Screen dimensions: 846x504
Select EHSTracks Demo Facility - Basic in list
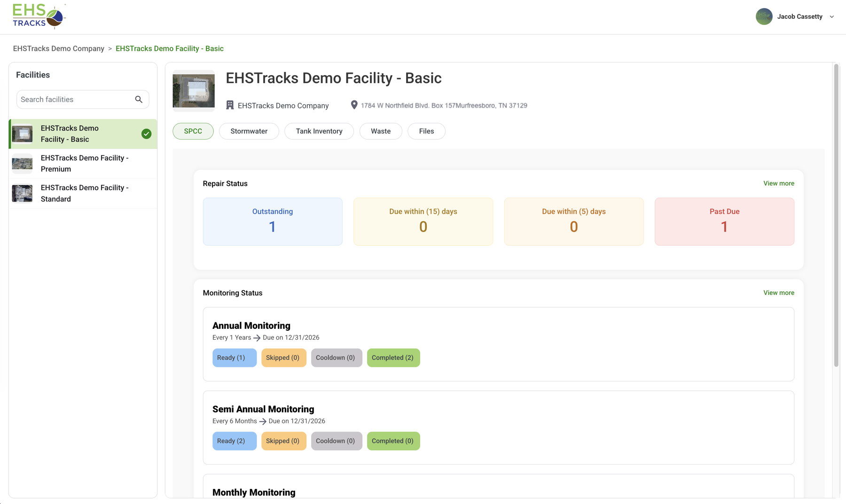click(83, 134)
